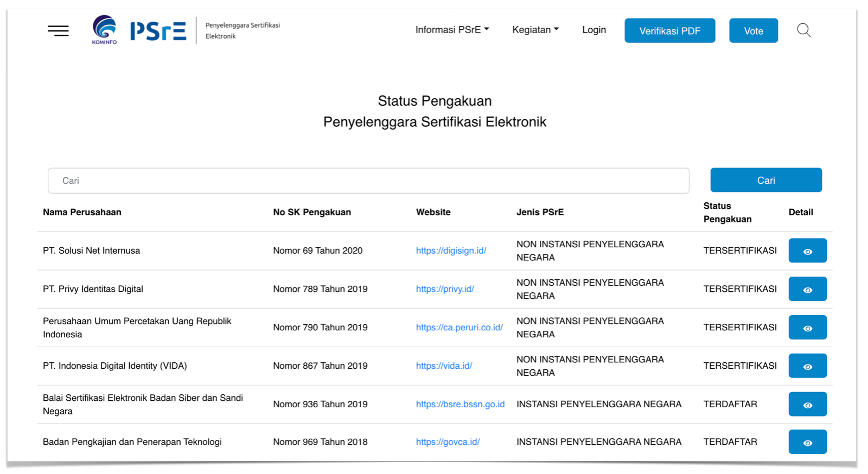This screenshot has height=474, width=868.
Task: Select PT. Privy Identitas Digital company name
Action: pos(93,289)
